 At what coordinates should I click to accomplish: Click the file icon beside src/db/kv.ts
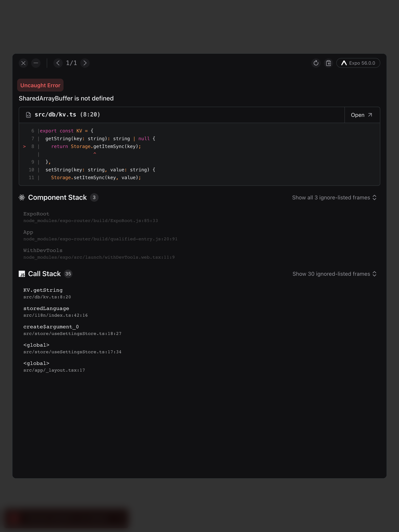(28, 115)
